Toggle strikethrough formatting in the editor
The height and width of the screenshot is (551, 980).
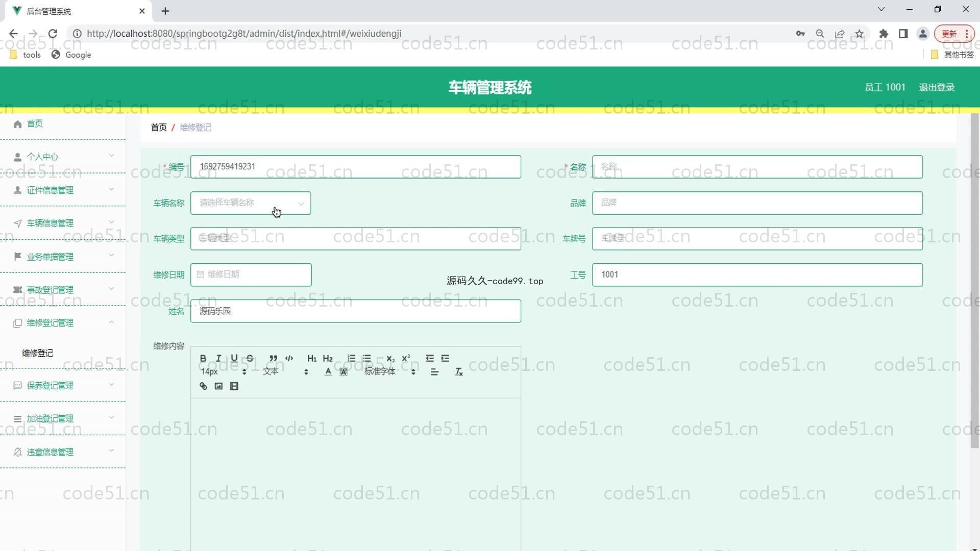250,358
